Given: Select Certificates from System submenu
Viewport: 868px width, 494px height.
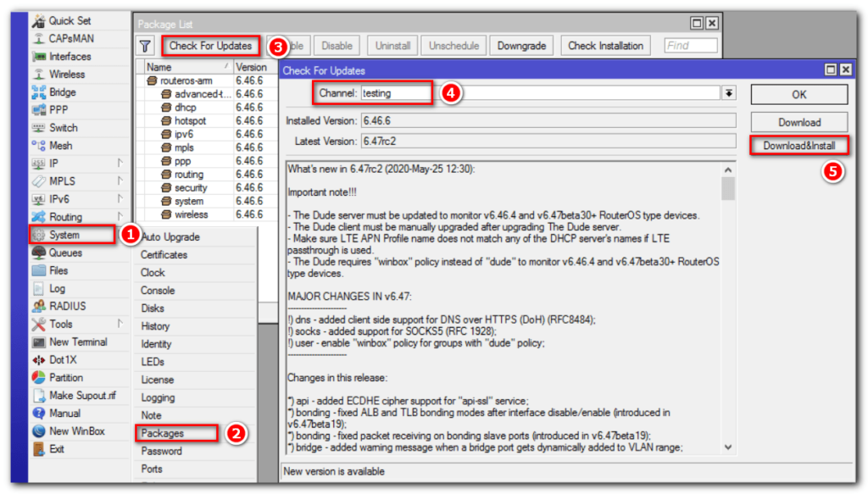Looking at the screenshot, I should coord(164,255).
